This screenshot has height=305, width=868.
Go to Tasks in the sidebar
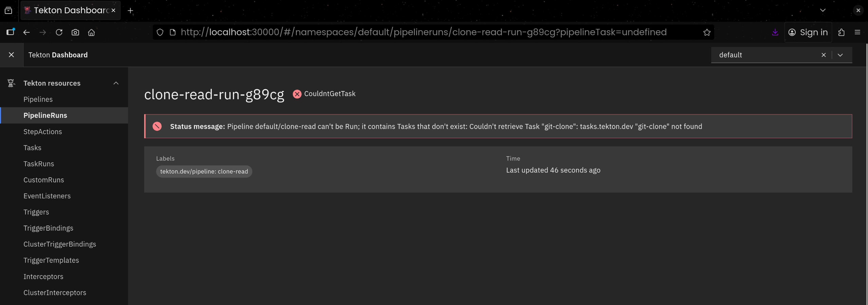[32, 148]
